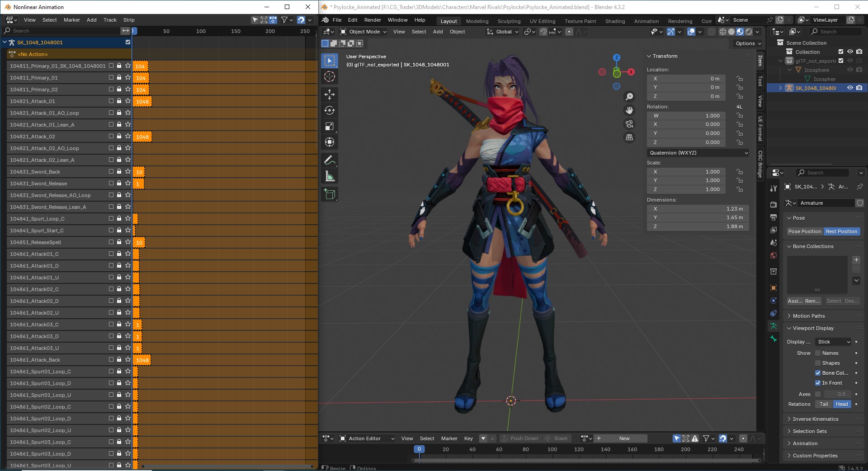Select the Add Cube tool
The height and width of the screenshot is (471, 868).
[x=330, y=194]
